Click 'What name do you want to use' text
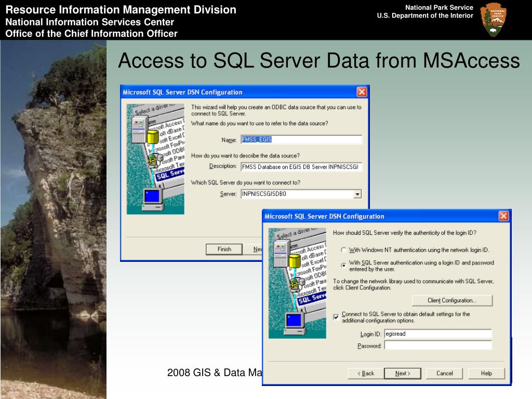Screen dimensions: 532x399 click(x=260, y=123)
